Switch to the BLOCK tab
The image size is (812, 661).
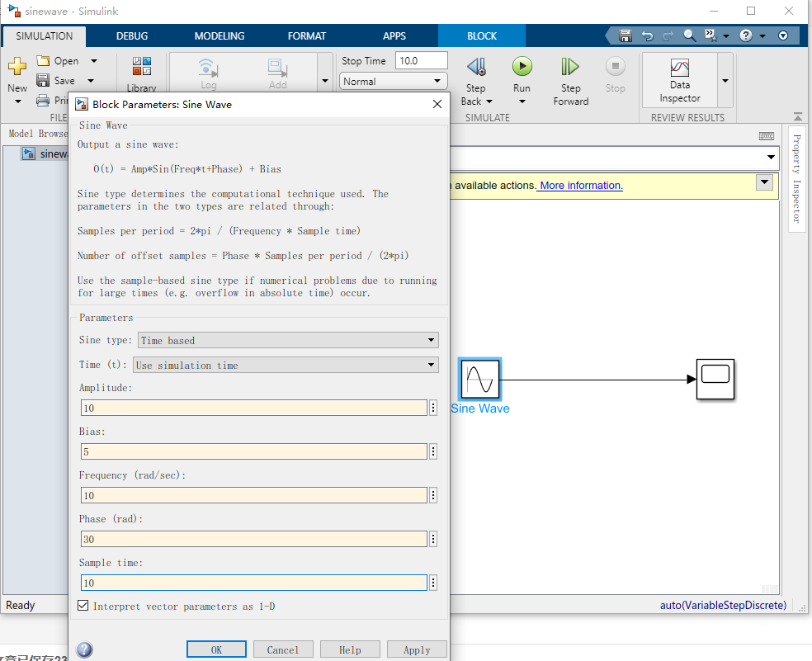(482, 36)
